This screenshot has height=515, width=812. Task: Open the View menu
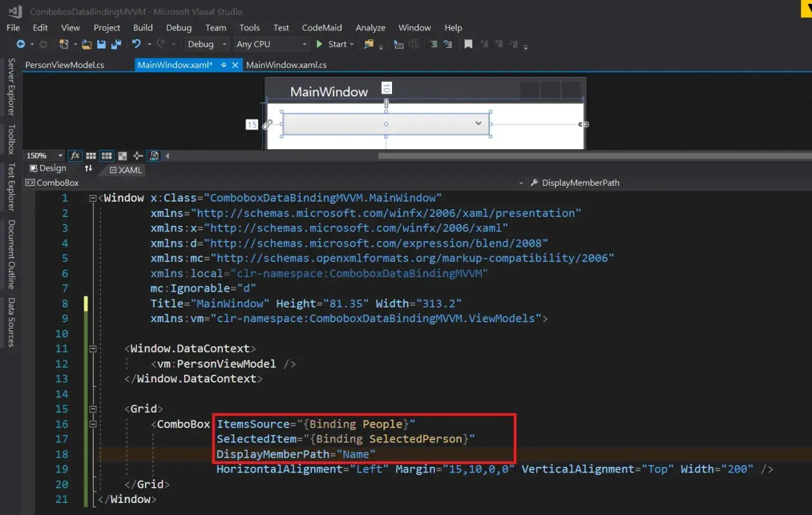pyautogui.click(x=70, y=27)
